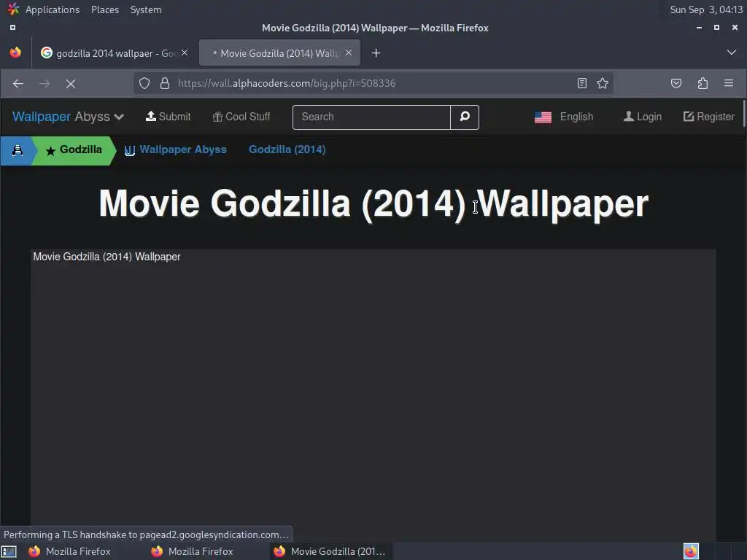
Task: Expand the list all tabs chevron
Action: pos(731,52)
